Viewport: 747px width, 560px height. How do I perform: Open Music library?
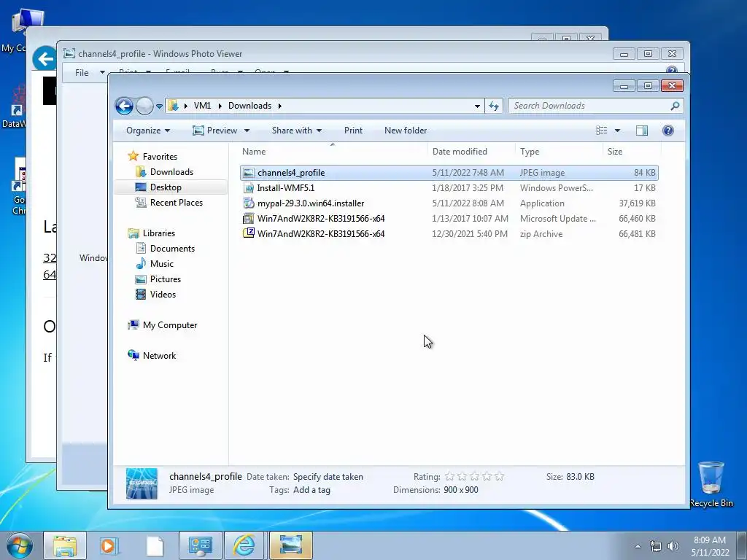pos(161,263)
